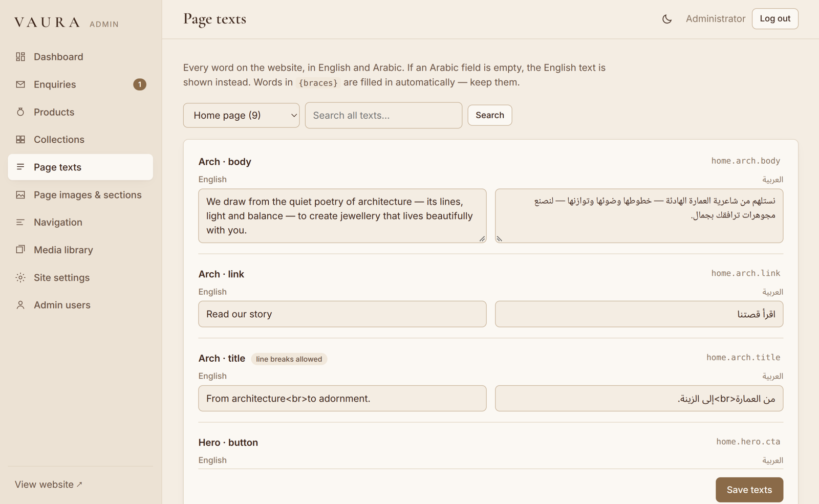Open the Site settings gear icon

point(20,277)
